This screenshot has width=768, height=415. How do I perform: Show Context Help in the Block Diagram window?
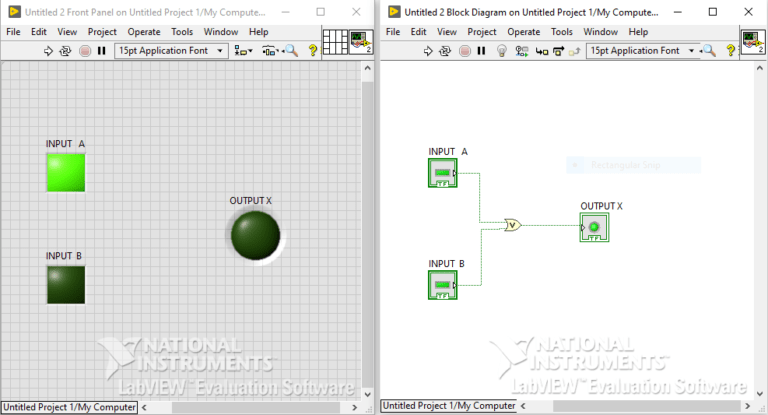[730, 50]
